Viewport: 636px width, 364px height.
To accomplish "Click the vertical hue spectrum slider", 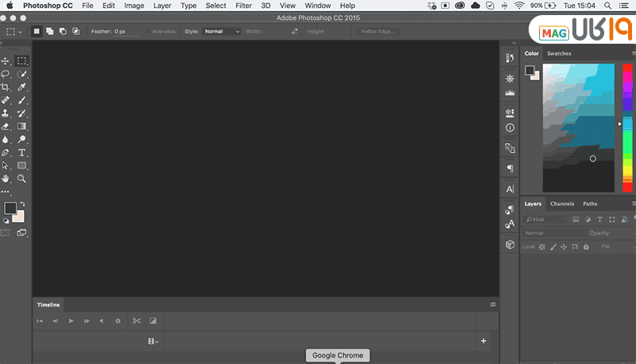I will (x=626, y=127).
